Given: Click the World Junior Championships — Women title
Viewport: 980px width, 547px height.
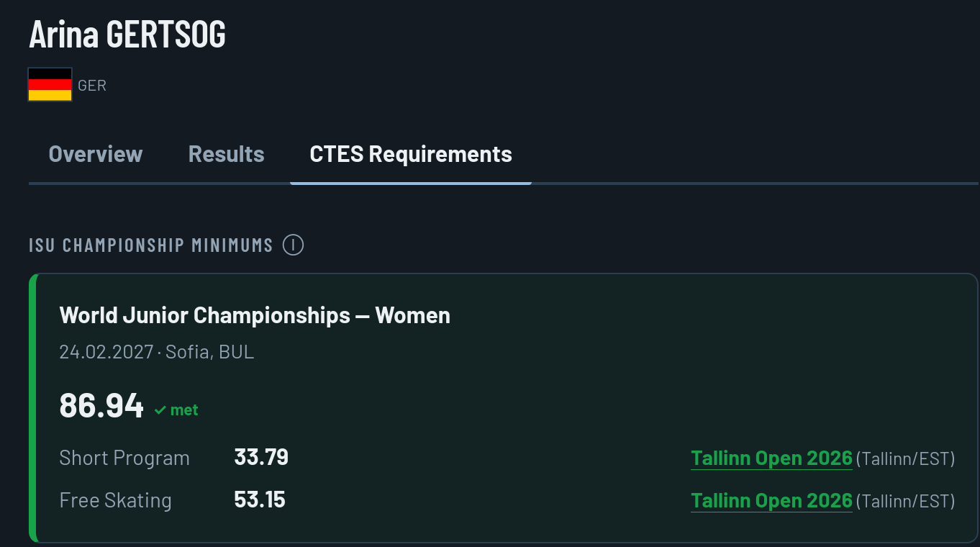Looking at the screenshot, I should [255, 315].
